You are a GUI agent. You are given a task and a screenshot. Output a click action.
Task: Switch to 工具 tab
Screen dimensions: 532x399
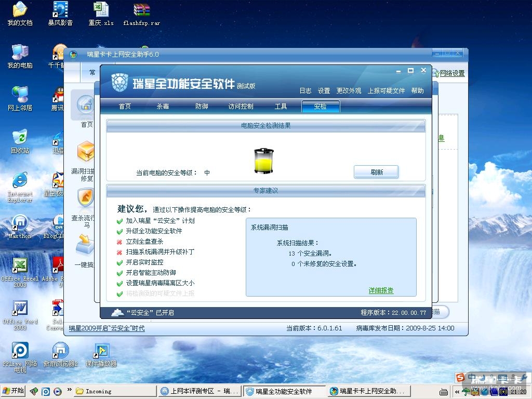281,107
